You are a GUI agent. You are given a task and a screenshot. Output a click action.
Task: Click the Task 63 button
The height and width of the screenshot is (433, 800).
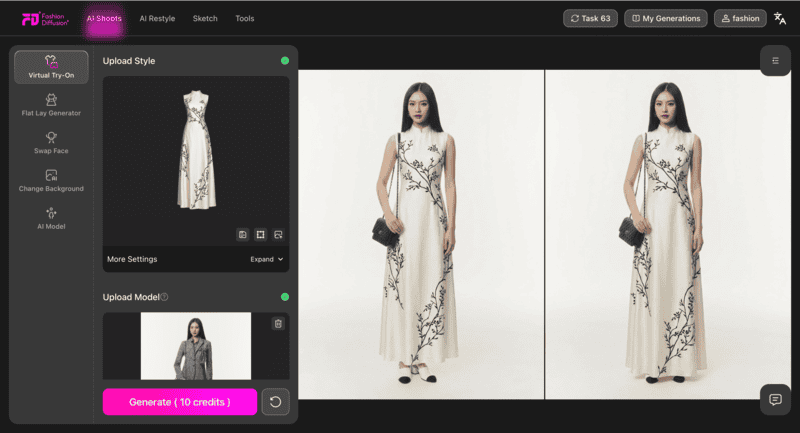click(x=590, y=18)
